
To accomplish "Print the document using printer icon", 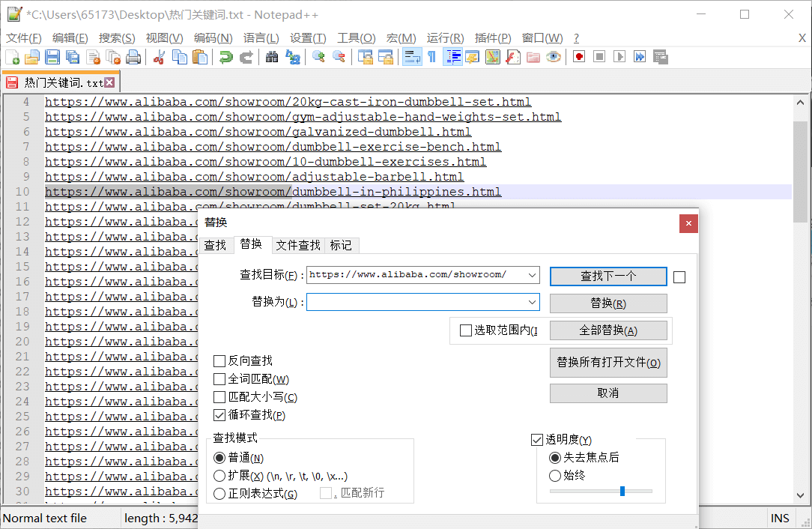I will [133, 57].
